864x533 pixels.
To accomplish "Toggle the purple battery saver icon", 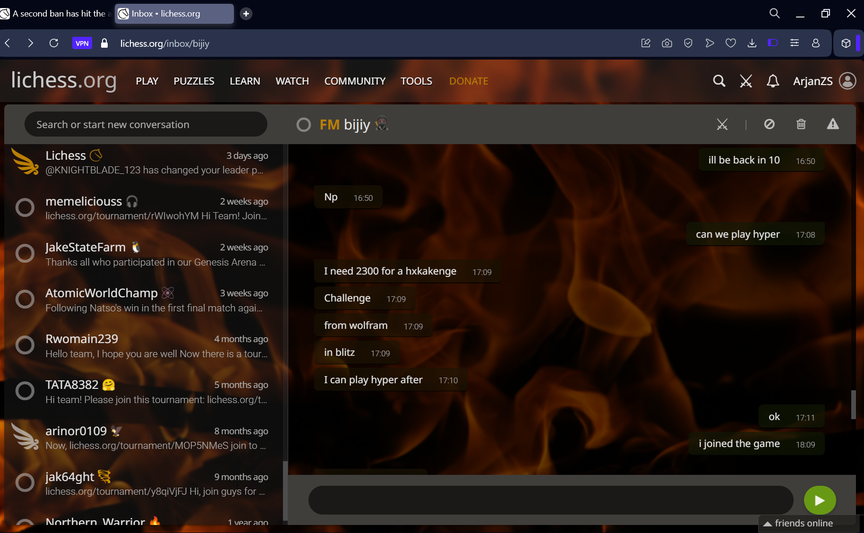I will pyautogui.click(x=772, y=43).
